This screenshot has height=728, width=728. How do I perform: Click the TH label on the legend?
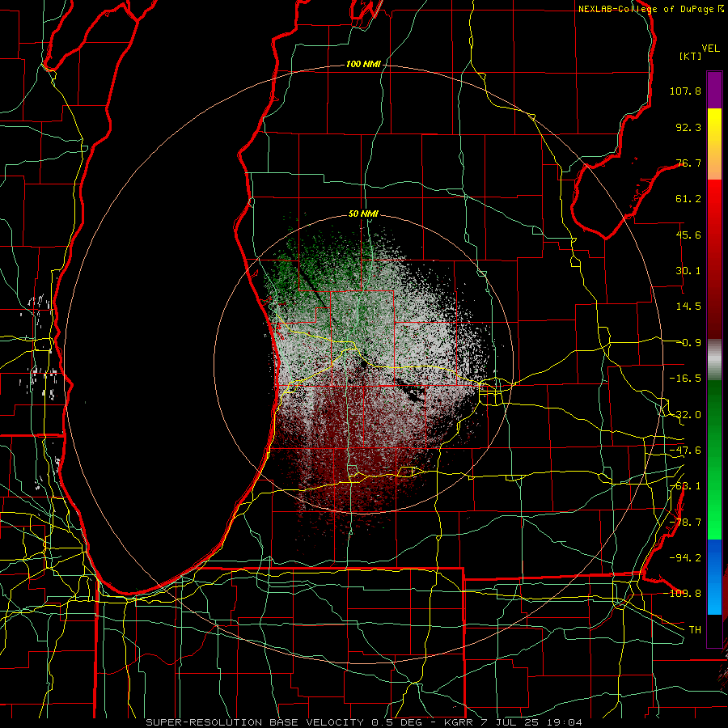coord(695,630)
